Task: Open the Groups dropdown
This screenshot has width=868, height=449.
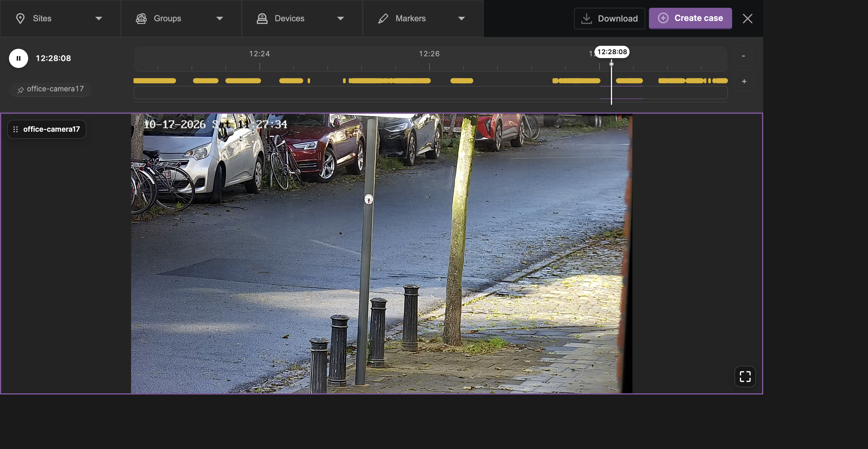Action: pyautogui.click(x=181, y=19)
